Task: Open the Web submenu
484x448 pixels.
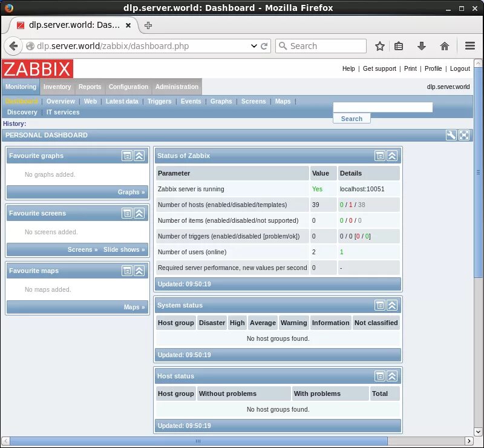Action: click(x=90, y=101)
